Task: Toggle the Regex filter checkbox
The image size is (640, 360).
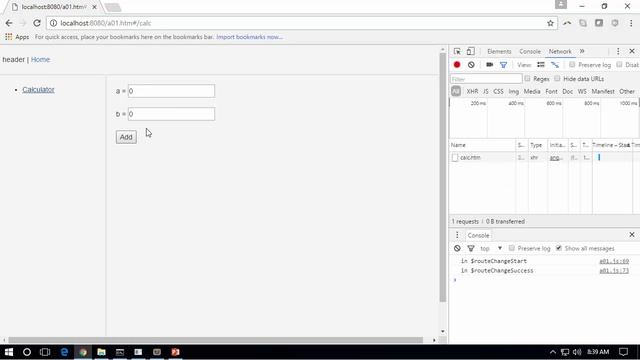Action: coord(527,78)
